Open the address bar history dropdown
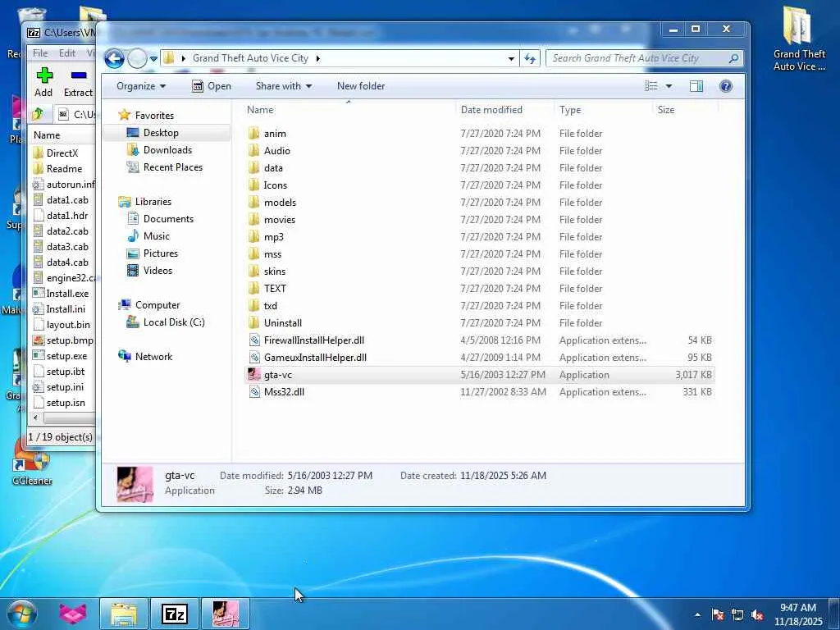840x630 pixels. 511,58
